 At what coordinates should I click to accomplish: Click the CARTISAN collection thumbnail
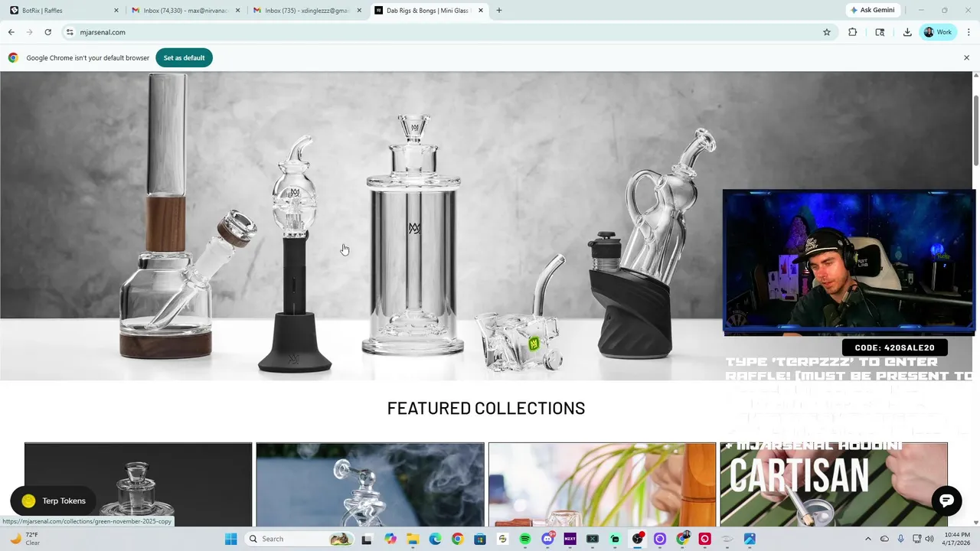point(834,484)
